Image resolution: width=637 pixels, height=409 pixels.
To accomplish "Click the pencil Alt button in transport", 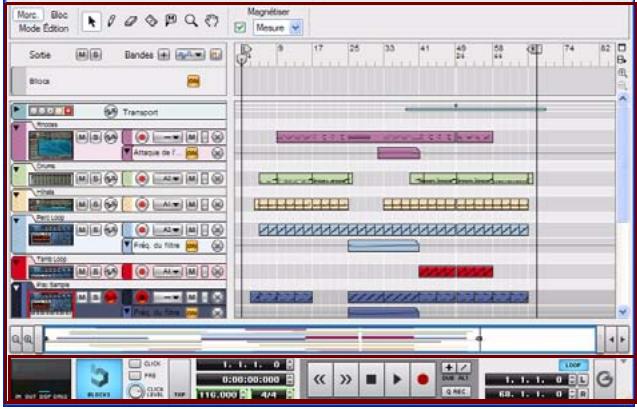I will tap(464, 368).
